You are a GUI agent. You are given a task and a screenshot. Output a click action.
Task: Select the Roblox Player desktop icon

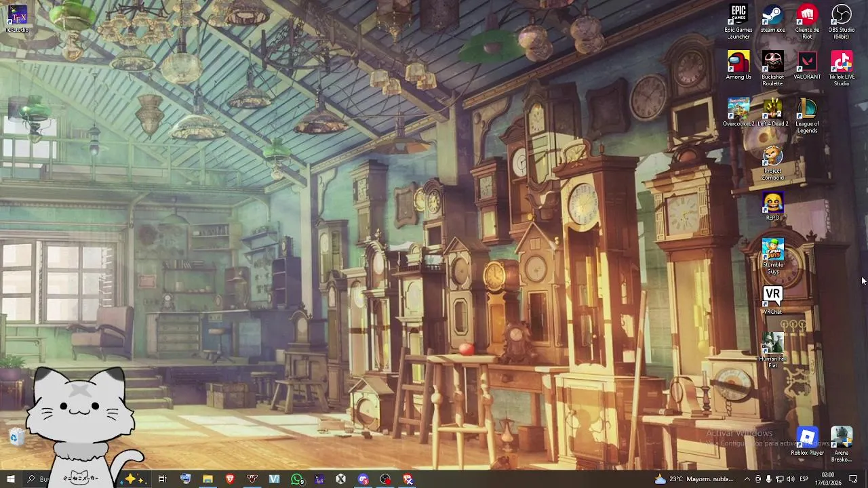pos(807,441)
